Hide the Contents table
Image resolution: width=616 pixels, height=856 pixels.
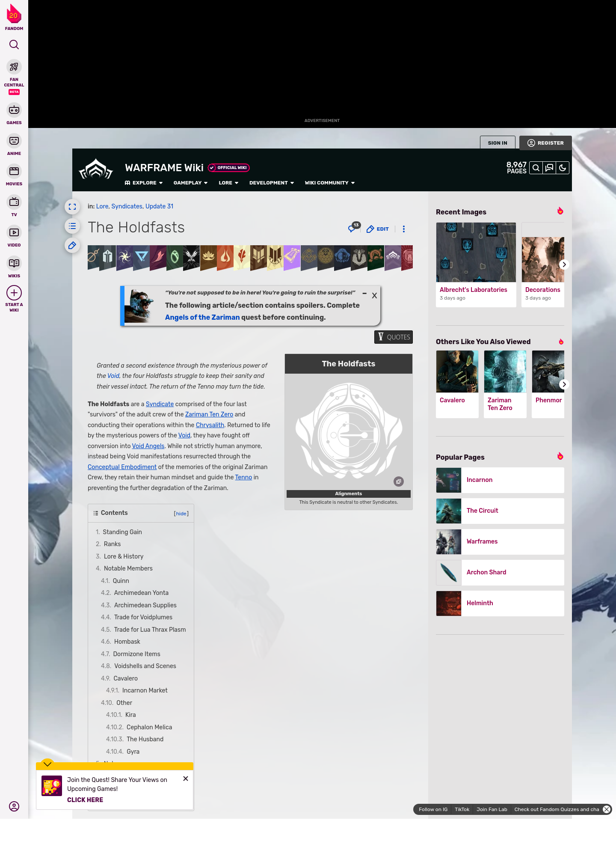[181, 514]
